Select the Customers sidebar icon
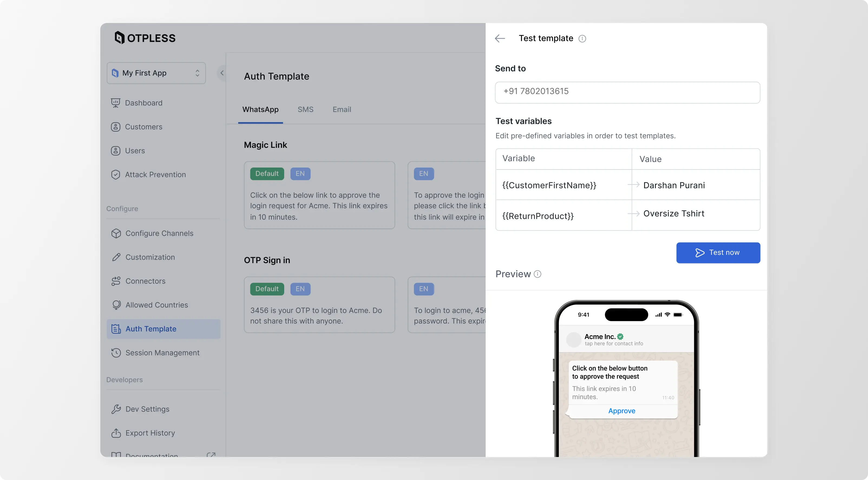868x480 pixels. (116, 127)
